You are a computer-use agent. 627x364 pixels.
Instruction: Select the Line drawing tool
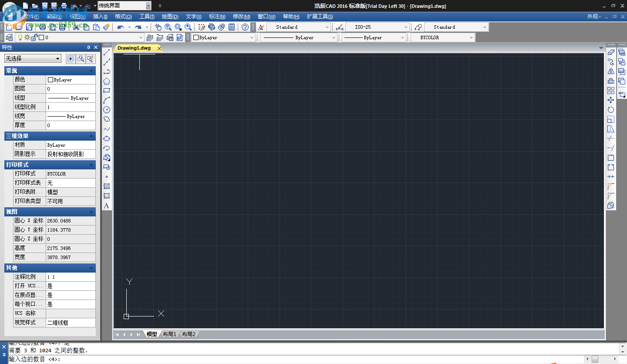(107, 52)
